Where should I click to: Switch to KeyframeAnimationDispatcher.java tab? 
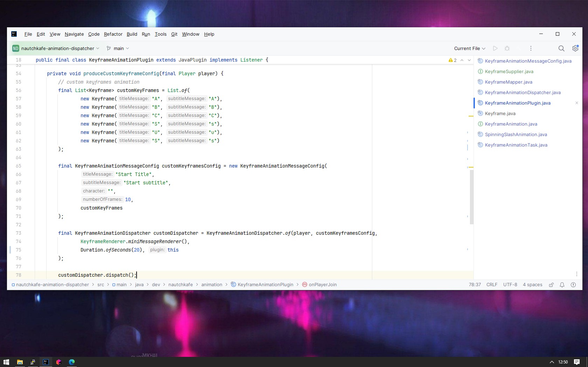[528, 92]
